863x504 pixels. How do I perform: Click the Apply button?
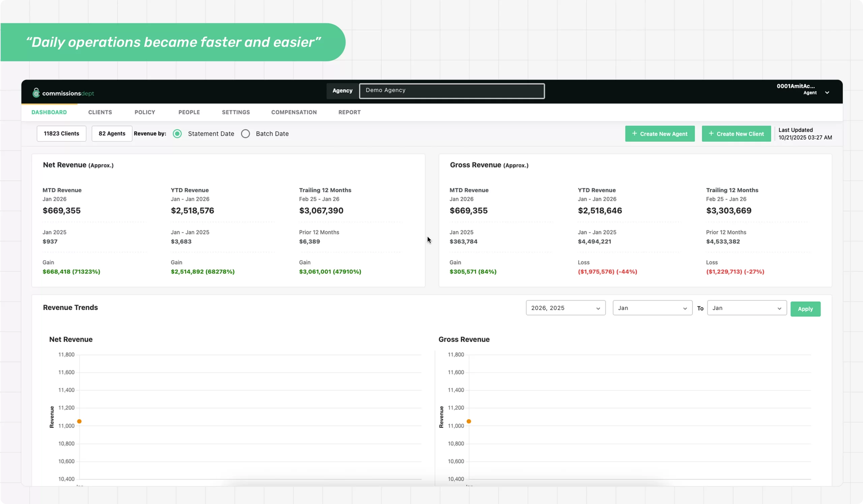[x=805, y=308]
